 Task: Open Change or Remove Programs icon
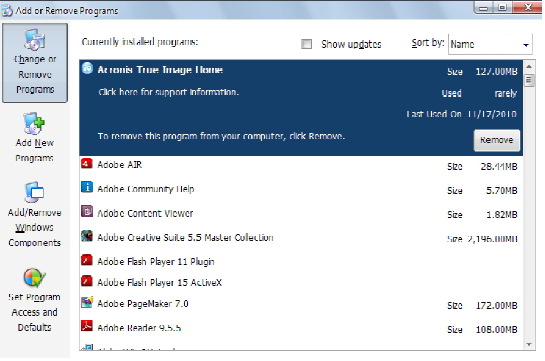coord(35,40)
